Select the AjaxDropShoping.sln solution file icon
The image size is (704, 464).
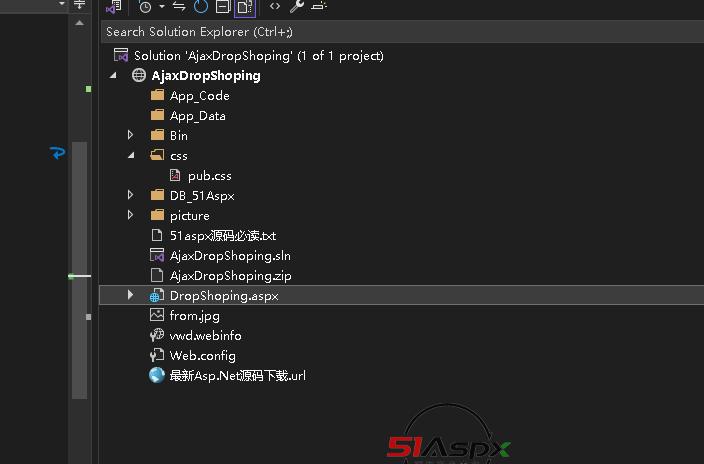pyautogui.click(x=157, y=255)
